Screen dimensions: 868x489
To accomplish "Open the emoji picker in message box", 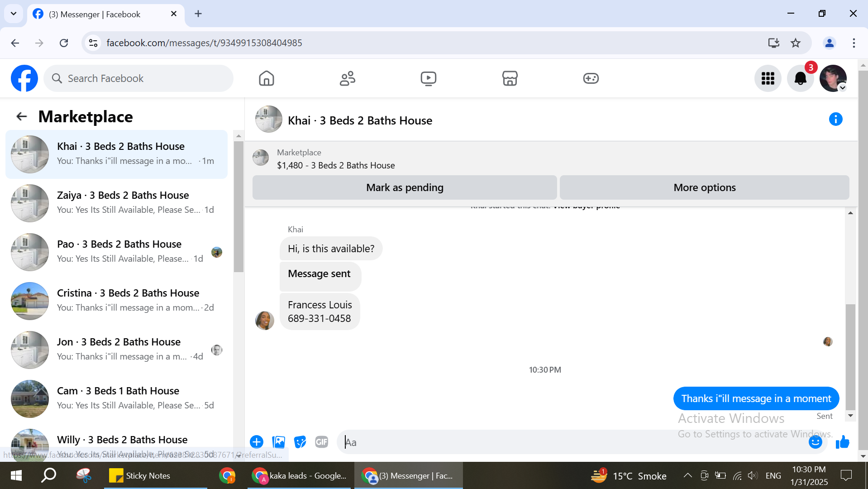I will (816, 442).
